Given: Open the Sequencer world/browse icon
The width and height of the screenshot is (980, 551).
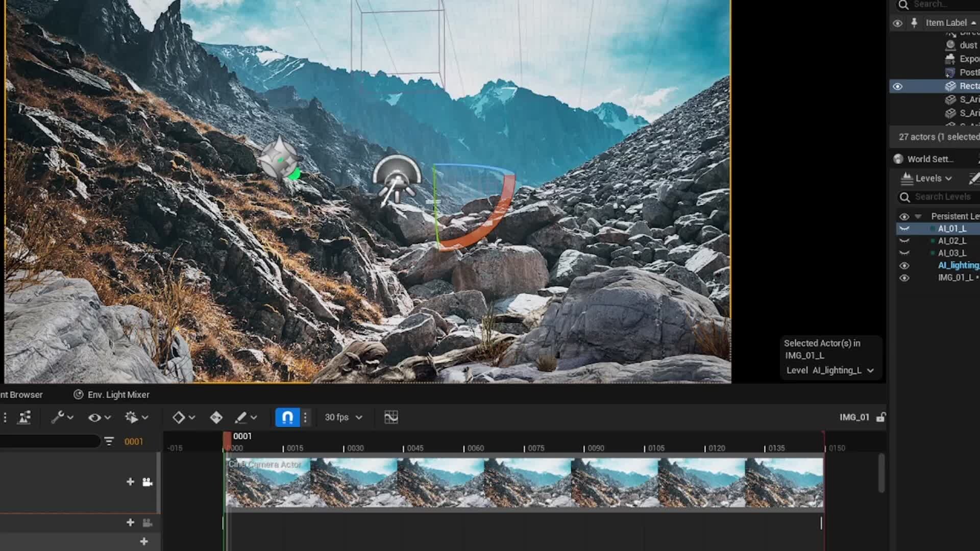Looking at the screenshot, I should [24, 417].
